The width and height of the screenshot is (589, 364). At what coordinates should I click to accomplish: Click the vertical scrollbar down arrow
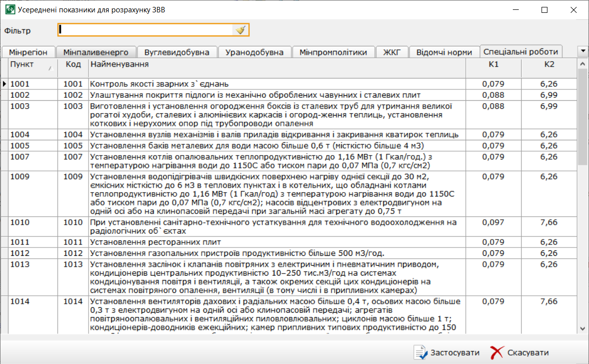click(x=582, y=329)
